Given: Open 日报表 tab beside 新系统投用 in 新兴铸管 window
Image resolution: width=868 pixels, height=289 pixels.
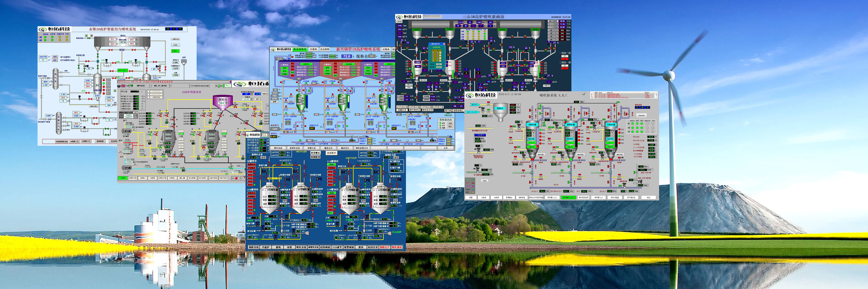Looking at the screenshot, I should click(314, 49).
